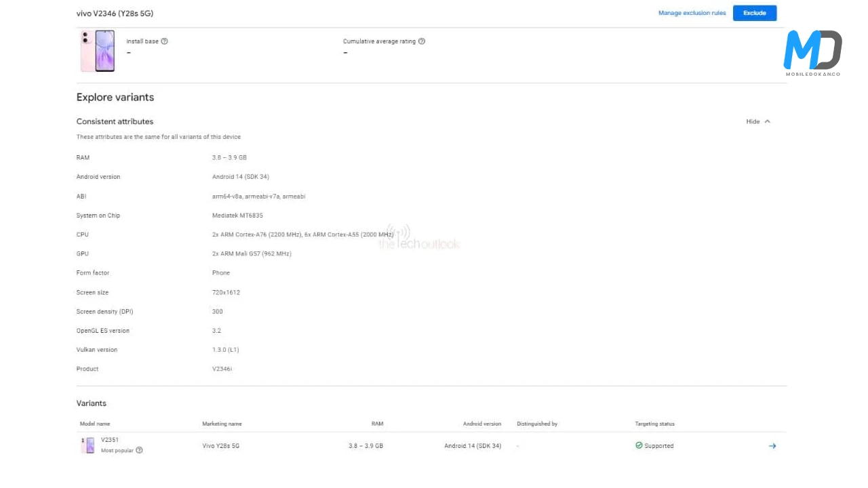Click the TechOutlook watermark logo
Viewport: 868px width, 488px height.
[x=418, y=239]
